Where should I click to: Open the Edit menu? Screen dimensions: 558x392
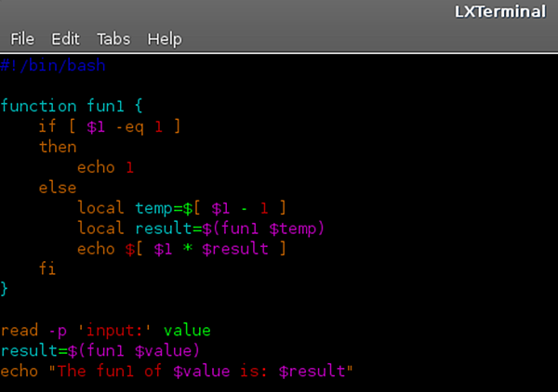coord(65,39)
